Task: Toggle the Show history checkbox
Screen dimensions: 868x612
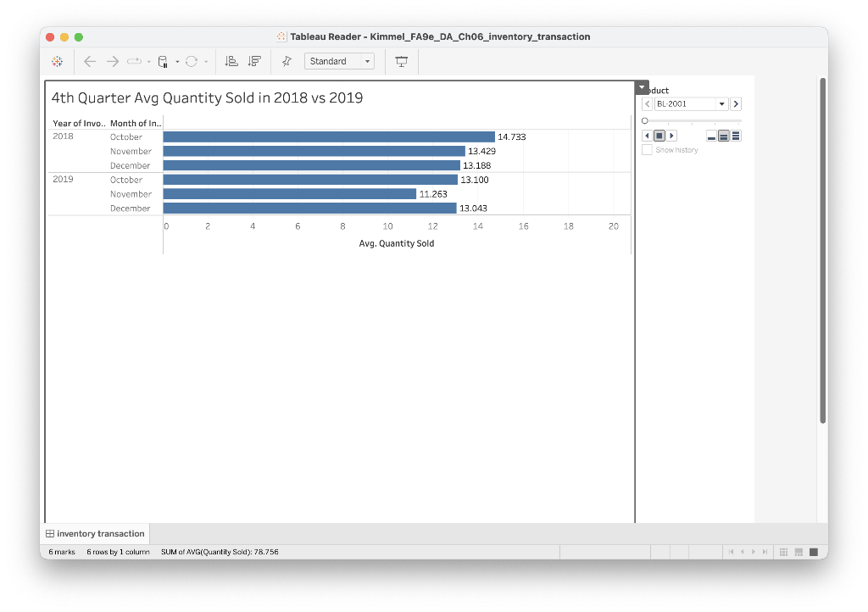Action: coord(647,150)
